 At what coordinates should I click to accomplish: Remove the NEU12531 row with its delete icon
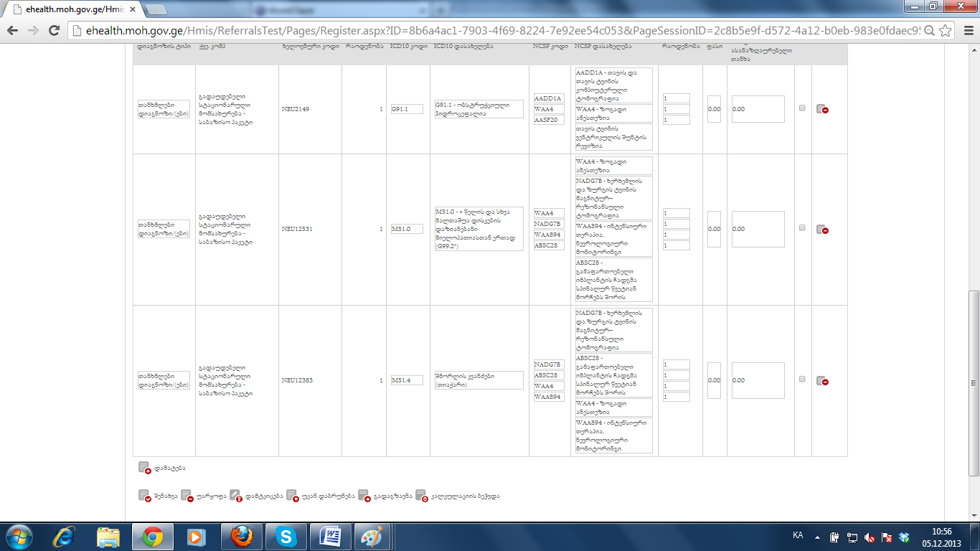[x=822, y=230]
